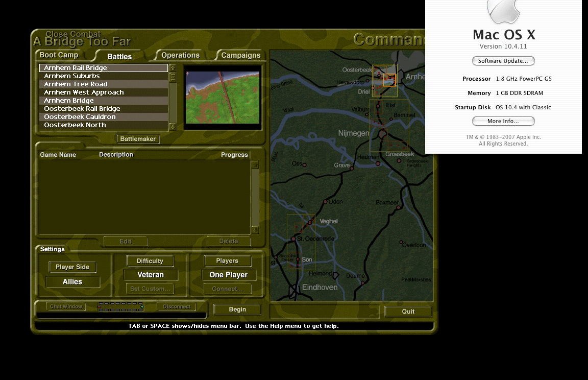Click the highlighted Arnhem battle marker
The width and height of the screenshot is (588, 380).
click(389, 80)
